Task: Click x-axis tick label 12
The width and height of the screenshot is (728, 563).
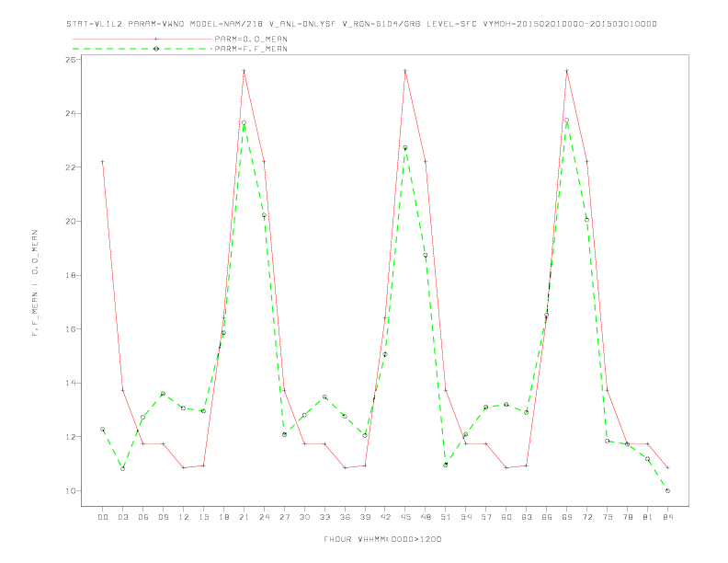Action: tap(184, 517)
